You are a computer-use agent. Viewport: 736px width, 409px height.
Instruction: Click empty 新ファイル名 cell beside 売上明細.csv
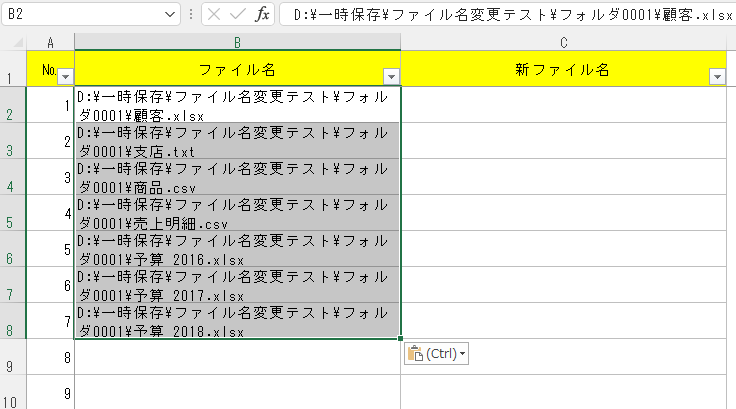click(x=563, y=213)
